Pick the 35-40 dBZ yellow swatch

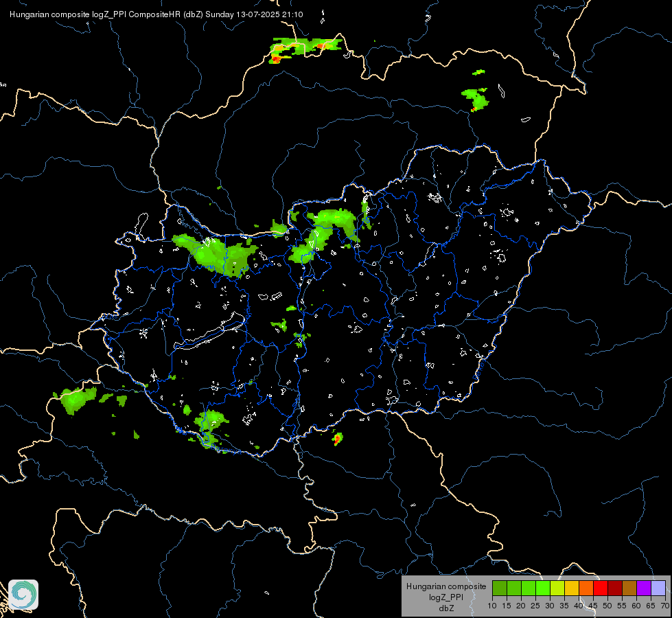pyautogui.click(x=572, y=588)
